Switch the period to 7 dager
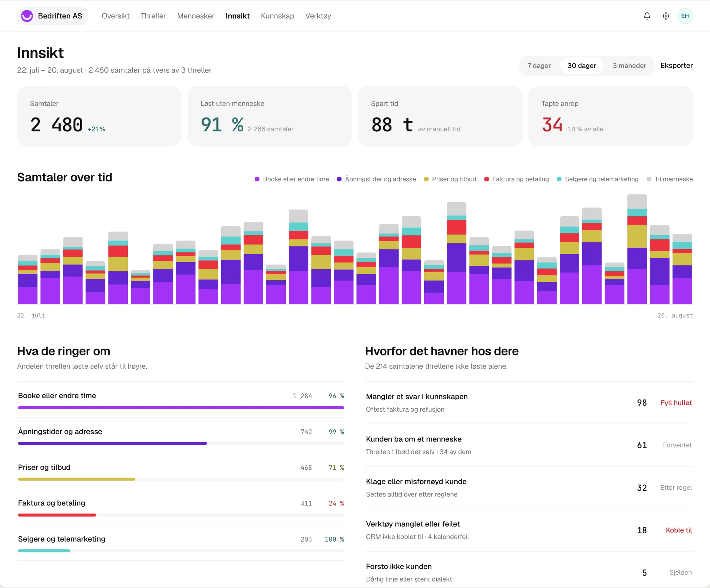 (x=539, y=66)
